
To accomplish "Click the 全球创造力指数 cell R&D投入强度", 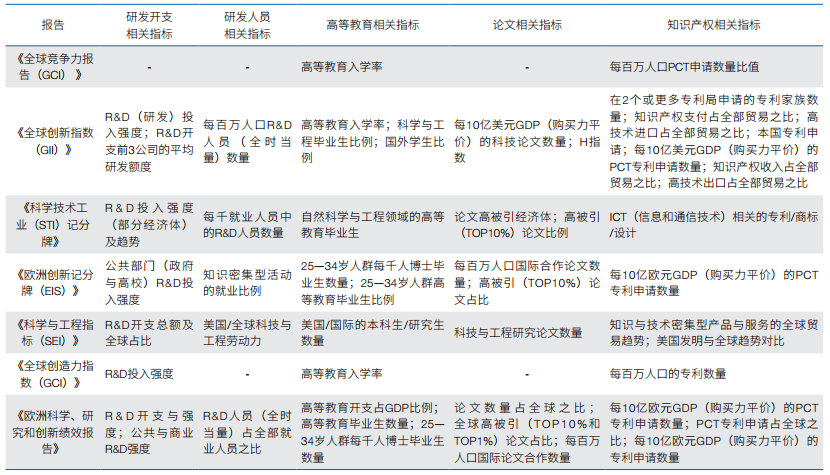I will (139, 374).
